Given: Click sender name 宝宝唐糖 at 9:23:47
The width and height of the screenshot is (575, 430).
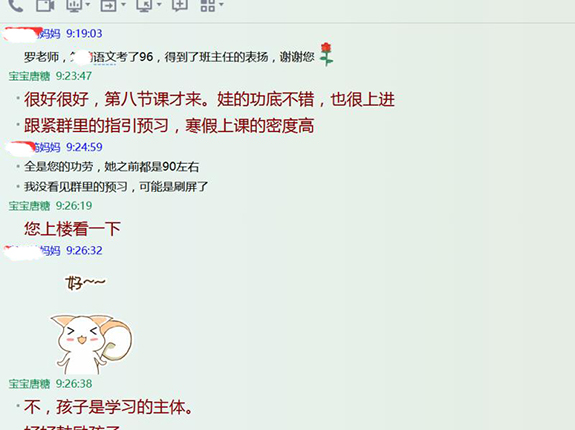Looking at the screenshot, I should click(x=29, y=76).
